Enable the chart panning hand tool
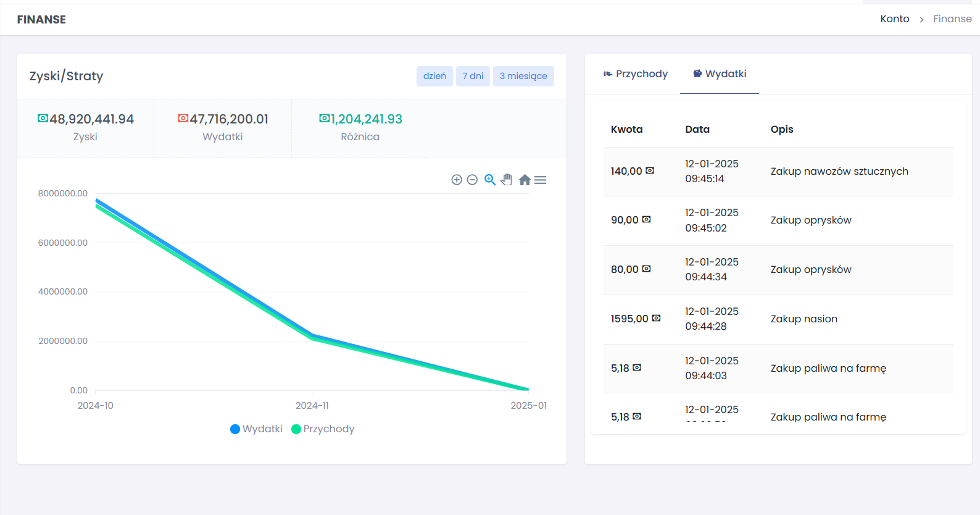980x515 pixels. pyautogui.click(x=507, y=180)
